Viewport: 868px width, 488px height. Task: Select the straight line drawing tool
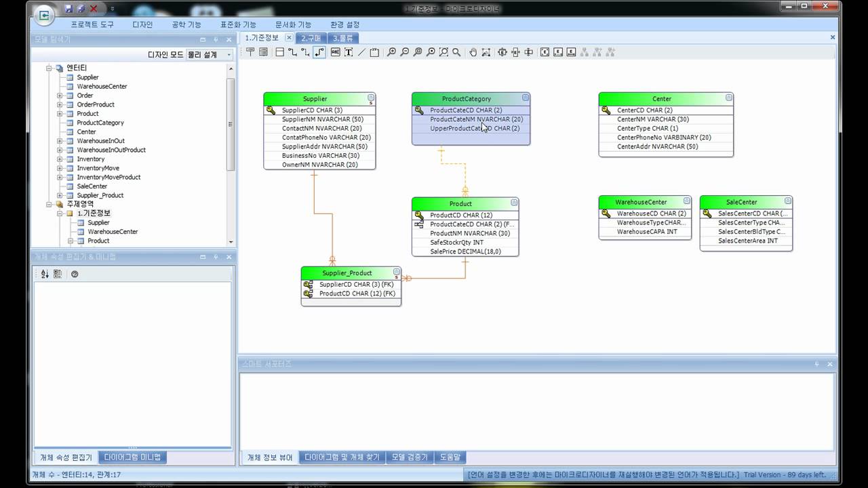coord(361,52)
